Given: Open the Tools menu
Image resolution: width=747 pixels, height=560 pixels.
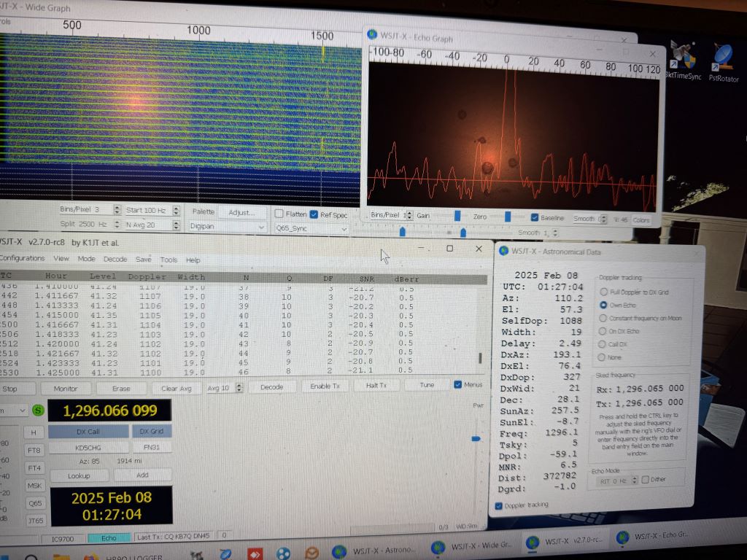Looking at the screenshot, I should click(x=169, y=260).
